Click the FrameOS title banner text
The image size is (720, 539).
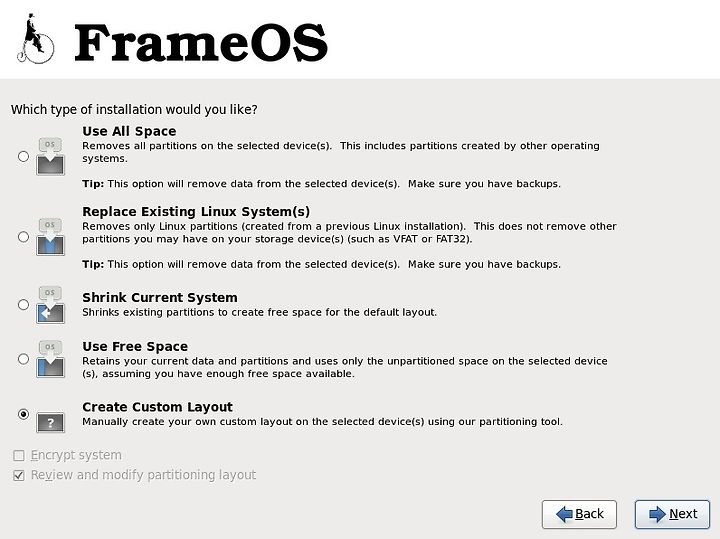point(201,42)
